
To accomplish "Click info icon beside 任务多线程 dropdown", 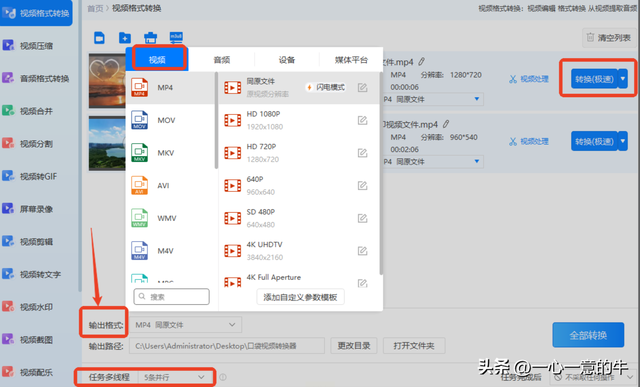I will 223,377.
